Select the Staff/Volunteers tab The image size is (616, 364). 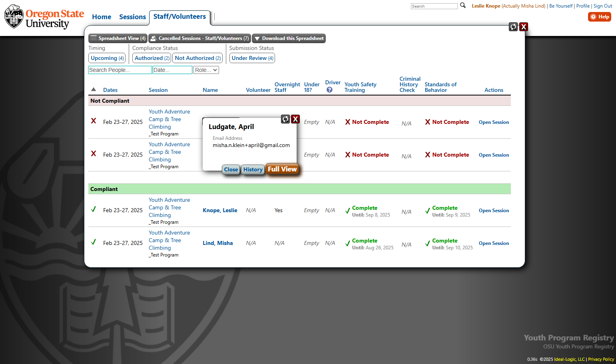tap(179, 17)
